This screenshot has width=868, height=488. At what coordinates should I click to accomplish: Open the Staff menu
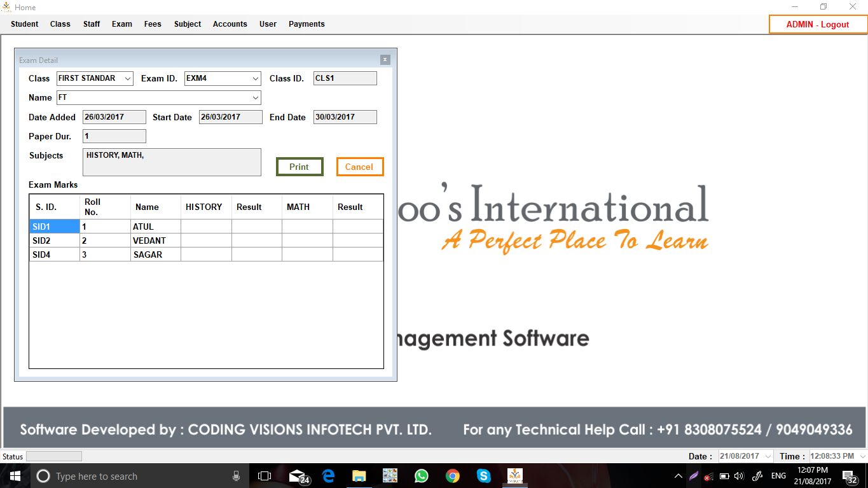point(92,24)
